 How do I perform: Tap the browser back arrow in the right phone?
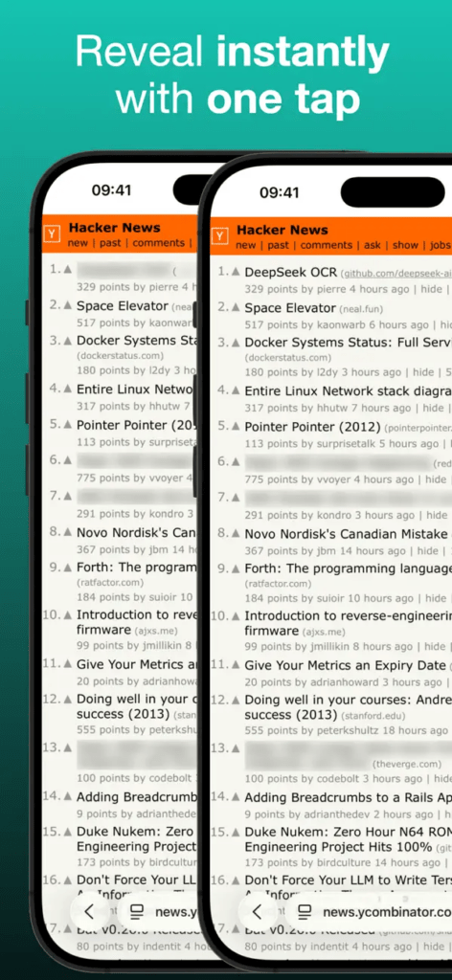click(x=257, y=912)
